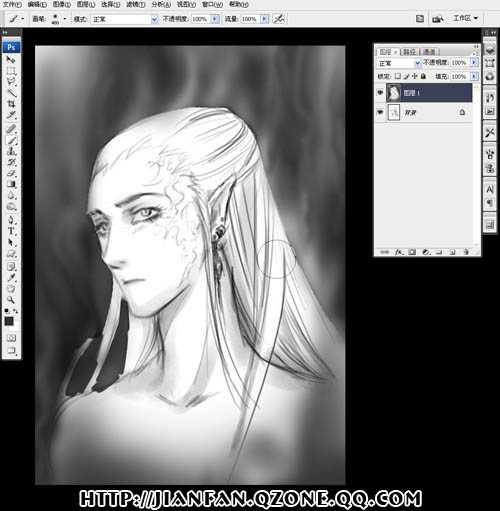500x511 pixels.
Task: Enable the airbrush option icon
Action: tap(279, 19)
